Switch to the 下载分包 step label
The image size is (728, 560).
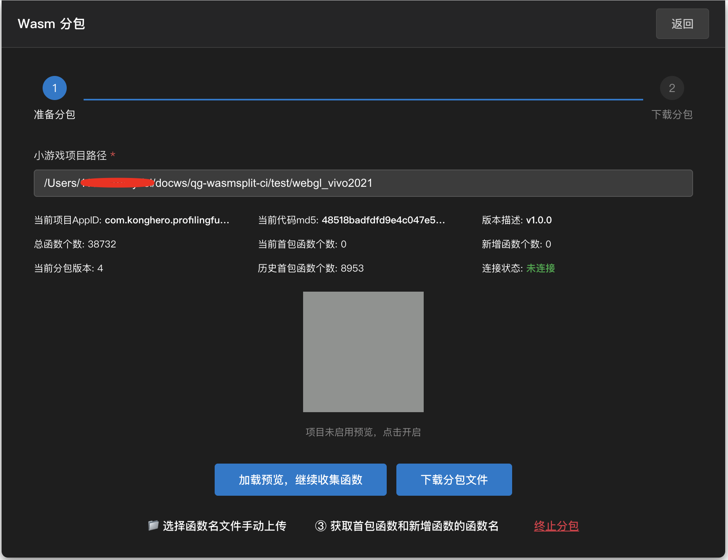[x=672, y=114]
